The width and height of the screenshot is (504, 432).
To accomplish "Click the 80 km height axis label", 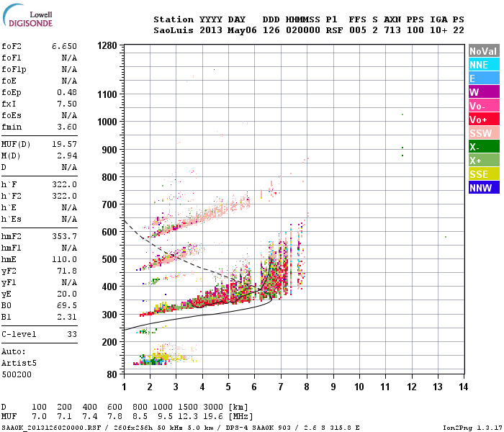I will 112,374.
